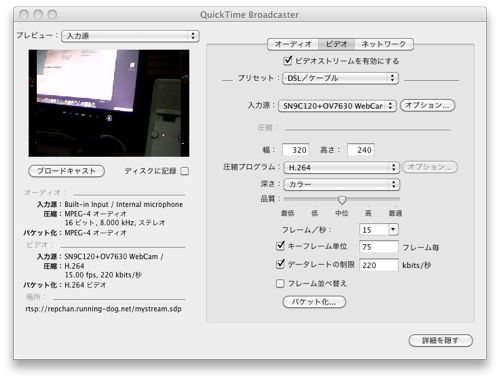Viewport: 500px width, 380px height.
Task: Click the 最低 quality label
Action: click(x=287, y=213)
